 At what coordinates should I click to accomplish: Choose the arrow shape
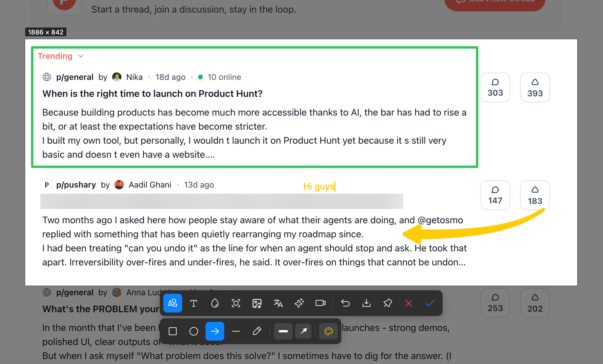click(x=215, y=331)
